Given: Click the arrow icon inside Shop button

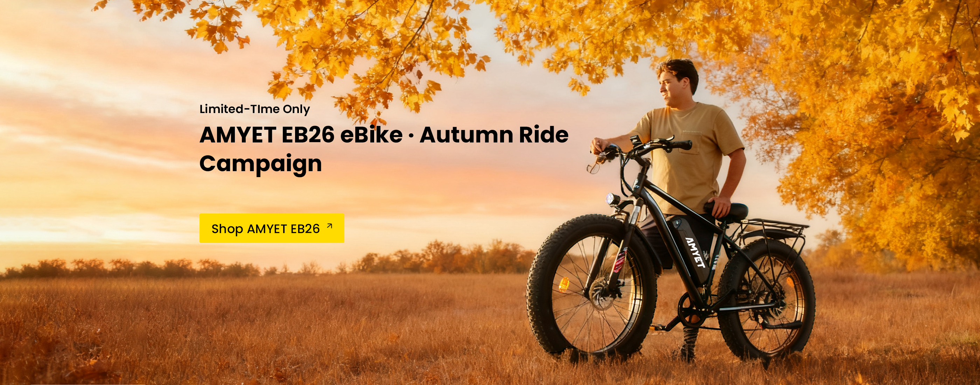Looking at the screenshot, I should [x=329, y=226].
